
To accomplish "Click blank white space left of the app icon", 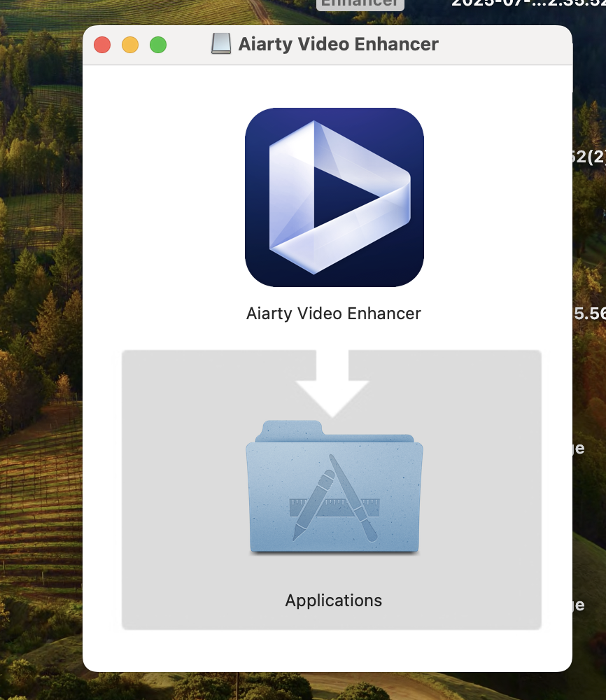I will pyautogui.click(x=161, y=196).
